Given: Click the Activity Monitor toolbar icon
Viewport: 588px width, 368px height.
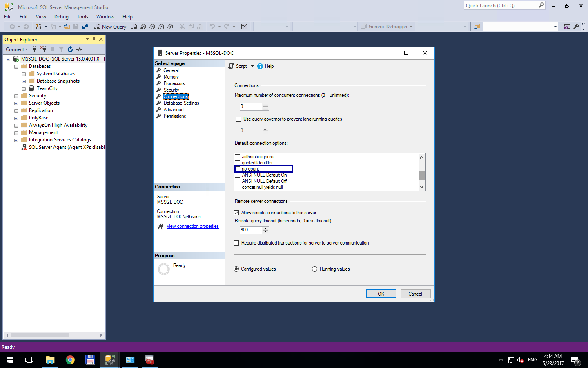Looking at the screenshot, I should click(x=244, y=27).
